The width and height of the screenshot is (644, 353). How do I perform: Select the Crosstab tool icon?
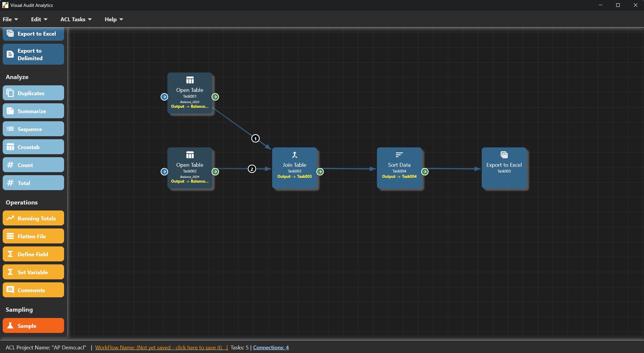pos(10,147)
